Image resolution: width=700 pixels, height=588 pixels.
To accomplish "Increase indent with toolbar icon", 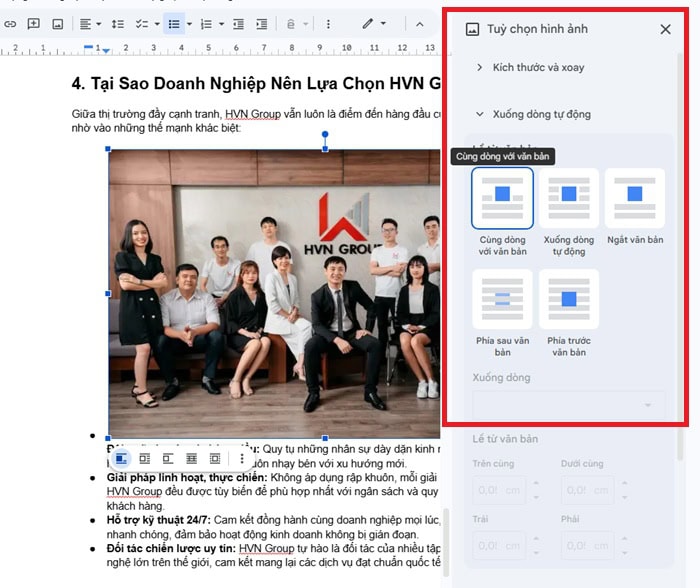I will tap(262, 24).
